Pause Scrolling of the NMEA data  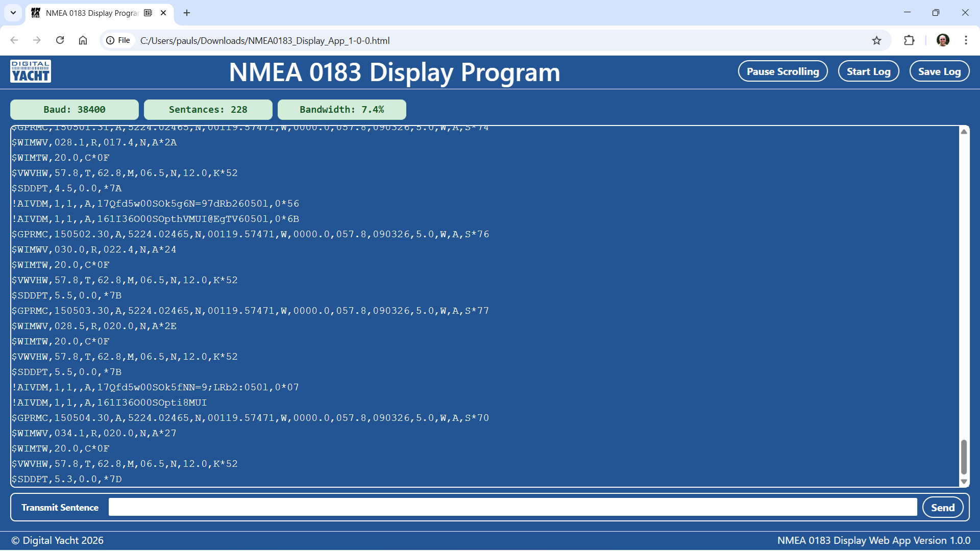click(782, 71)
